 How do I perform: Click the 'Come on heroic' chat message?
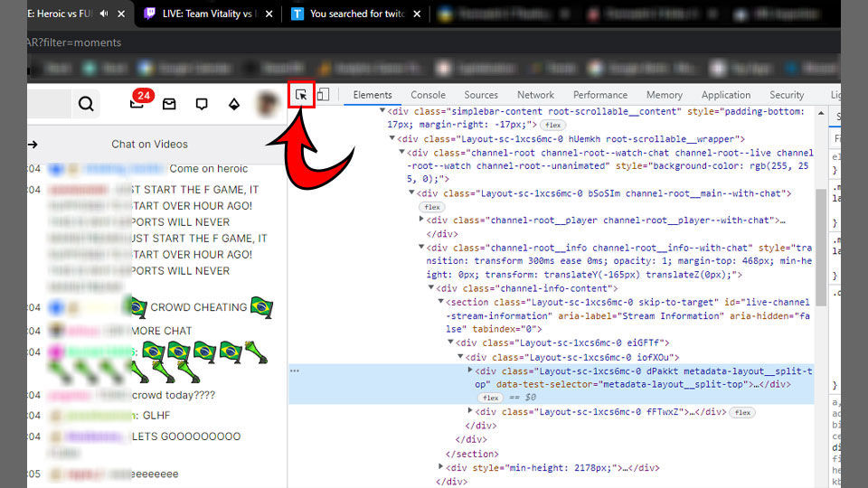pyautogui.click(x=209, y=169)
